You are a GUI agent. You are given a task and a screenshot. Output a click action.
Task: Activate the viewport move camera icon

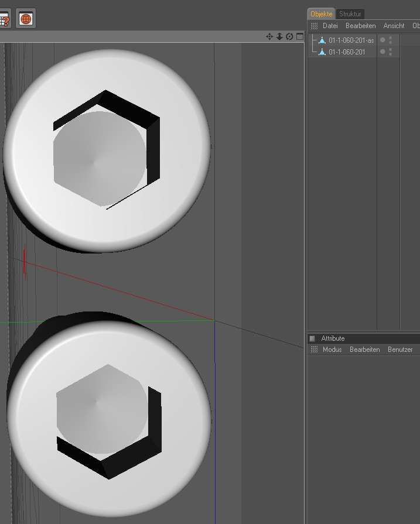269,36
